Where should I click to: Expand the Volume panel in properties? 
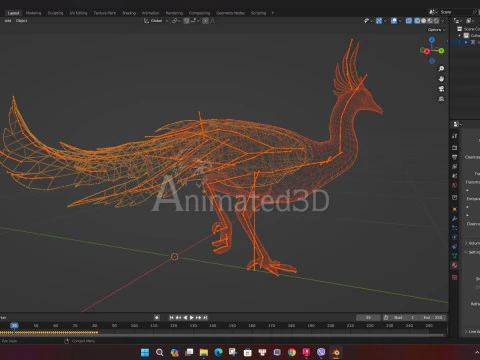click(466, 243)
